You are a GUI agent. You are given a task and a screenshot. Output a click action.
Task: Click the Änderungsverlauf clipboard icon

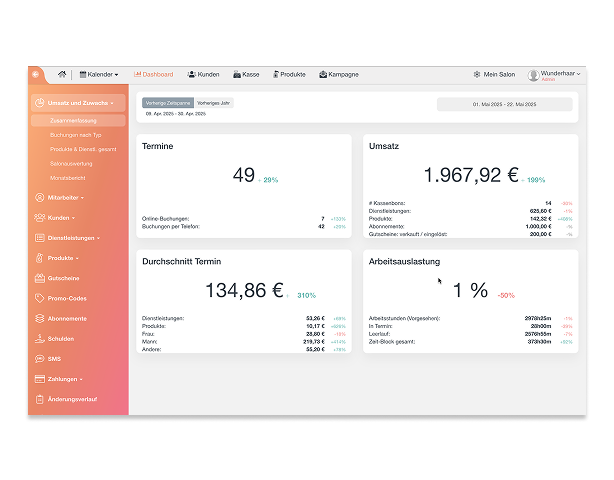point(40,399)
